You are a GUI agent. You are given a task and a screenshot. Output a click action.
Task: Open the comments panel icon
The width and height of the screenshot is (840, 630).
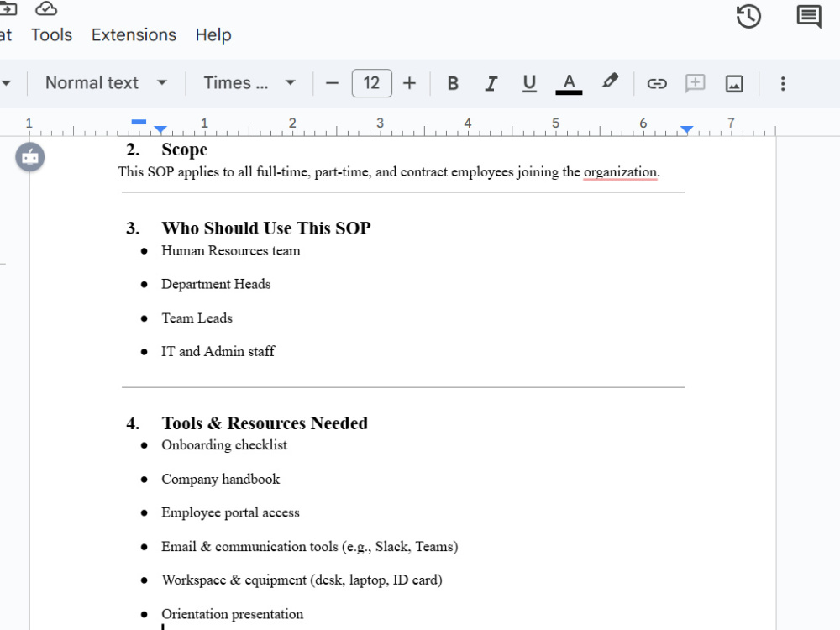click(x=809, y=16)
